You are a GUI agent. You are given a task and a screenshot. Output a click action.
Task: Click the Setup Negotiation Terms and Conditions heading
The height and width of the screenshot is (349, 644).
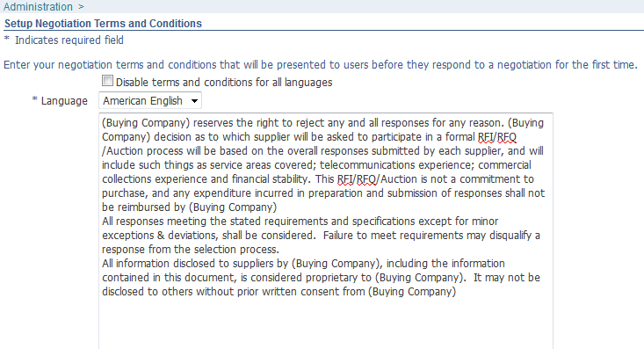click(x=103, y=24)
